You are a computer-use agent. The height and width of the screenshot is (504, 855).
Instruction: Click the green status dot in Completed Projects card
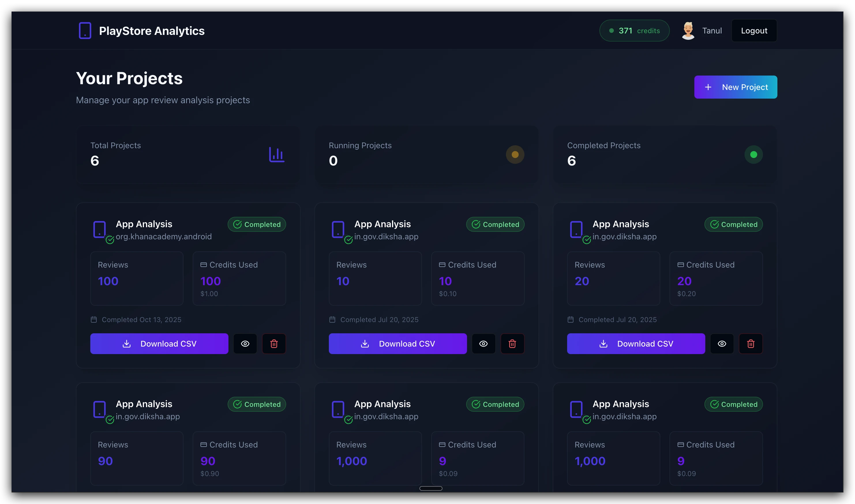coord(753,155)
